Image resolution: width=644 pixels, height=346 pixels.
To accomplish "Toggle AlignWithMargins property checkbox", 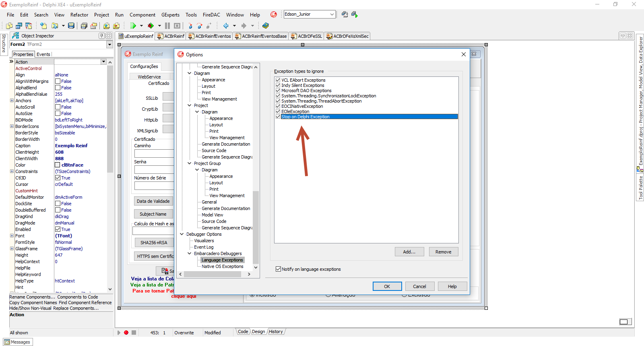I will click(x=58, y=81).
